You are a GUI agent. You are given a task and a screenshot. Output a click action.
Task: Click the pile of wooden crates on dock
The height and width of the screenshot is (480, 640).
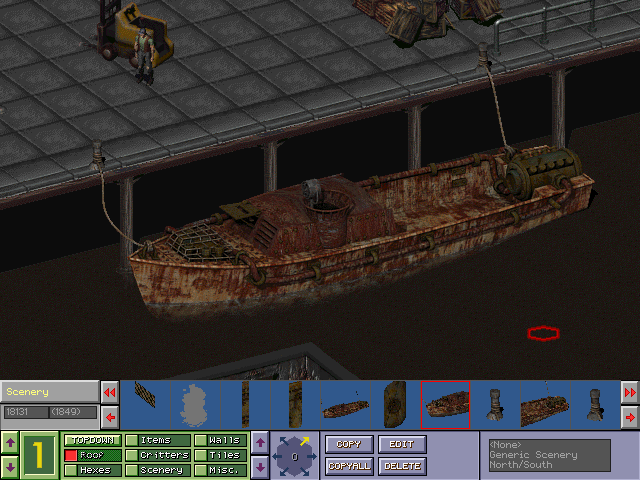tap(429, 18)
